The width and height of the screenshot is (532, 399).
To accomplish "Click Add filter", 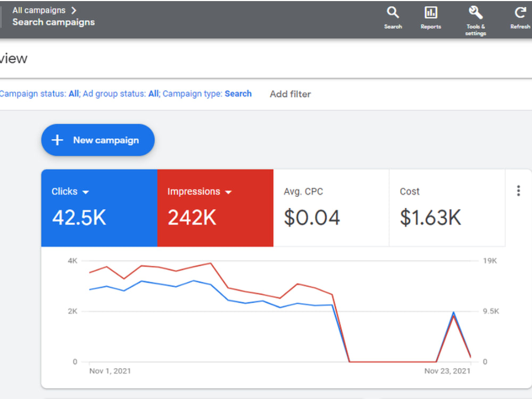I will pos(290,94).
